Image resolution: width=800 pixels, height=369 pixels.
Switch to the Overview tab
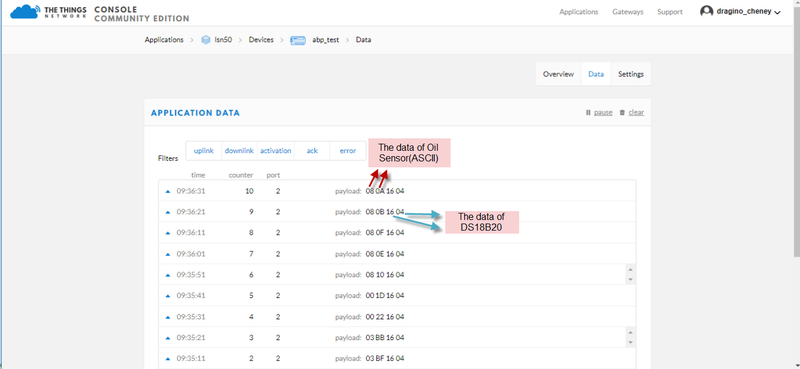click(x=558, y=74)
